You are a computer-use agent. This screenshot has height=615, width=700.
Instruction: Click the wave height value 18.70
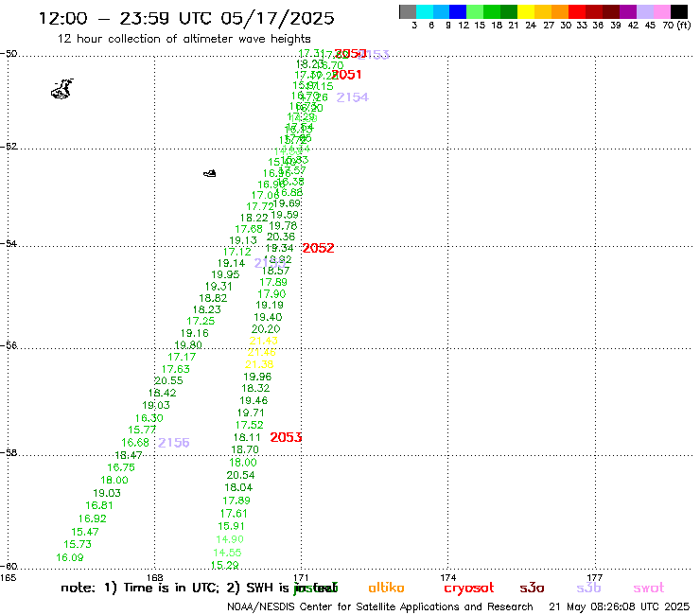245,449
